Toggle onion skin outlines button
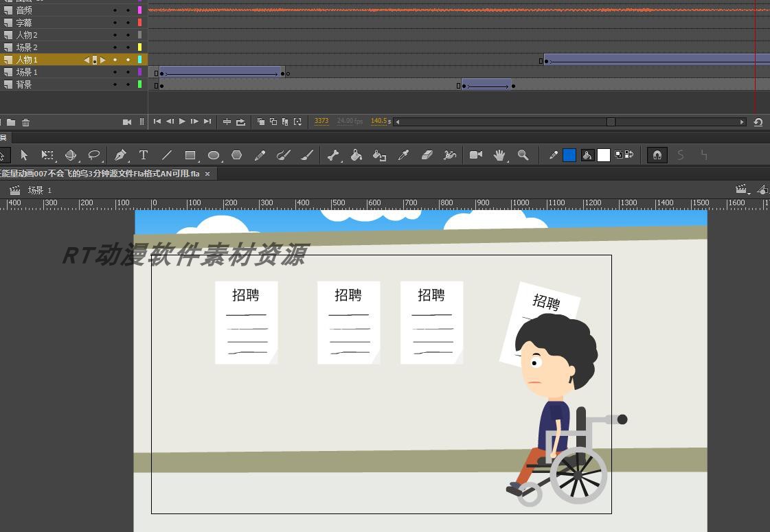 coord(273,122)
